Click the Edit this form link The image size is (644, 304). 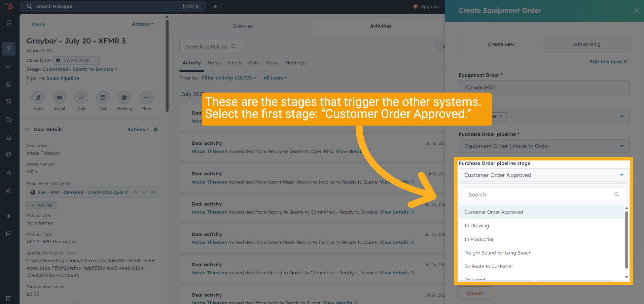click(x=608, y=62)
